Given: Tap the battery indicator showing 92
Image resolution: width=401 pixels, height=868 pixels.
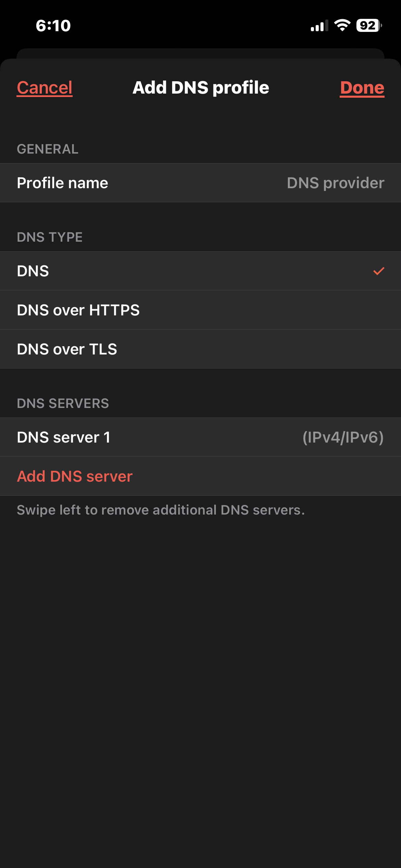Looking at the screenshot, I should (369, 25).
